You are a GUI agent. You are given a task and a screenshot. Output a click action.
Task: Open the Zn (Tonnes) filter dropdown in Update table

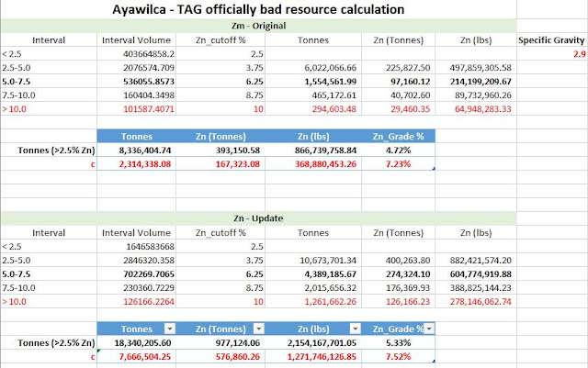point(259,329)
